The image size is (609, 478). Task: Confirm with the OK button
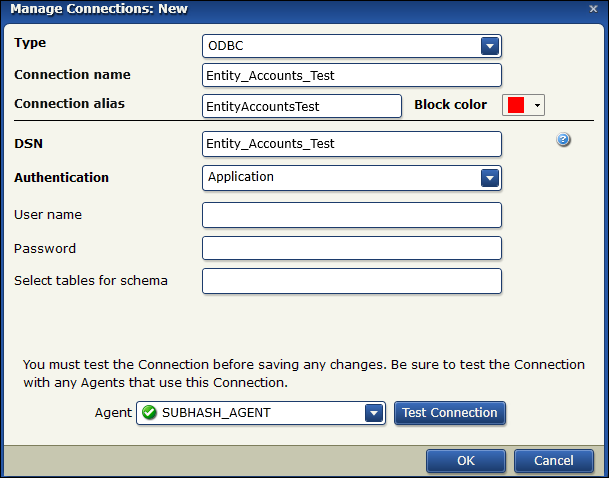[x=465, y=461]
